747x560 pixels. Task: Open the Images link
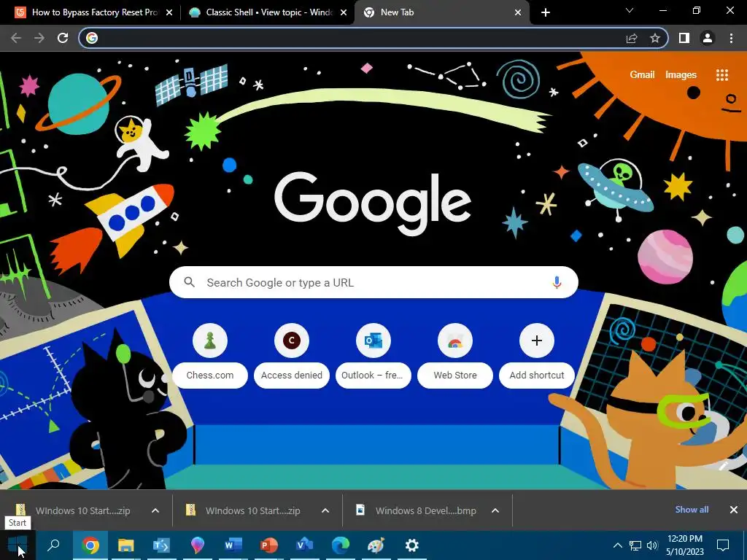tap(681, 75)
